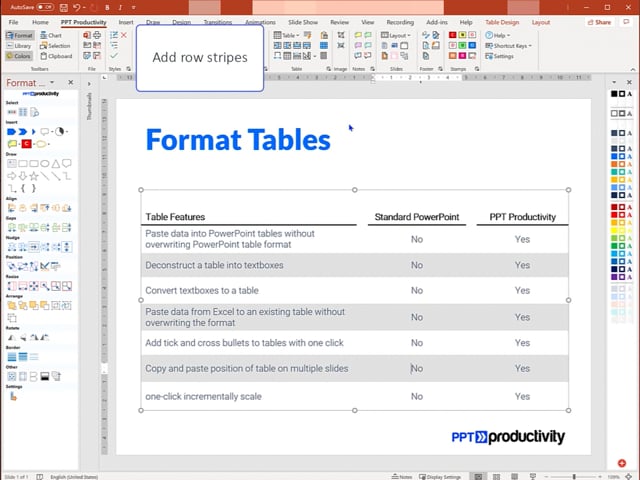The image size is (640, 480).
Task: Click the Selection toolbar button
Action: coord(55,46)
